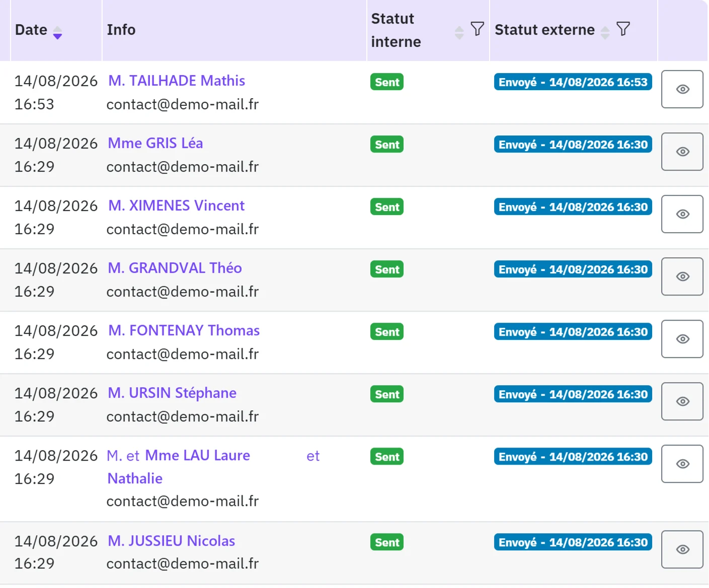This screenshot has width=709, height=588.
Task: Sort by Statut externe arrows
Action: point(605,33)
